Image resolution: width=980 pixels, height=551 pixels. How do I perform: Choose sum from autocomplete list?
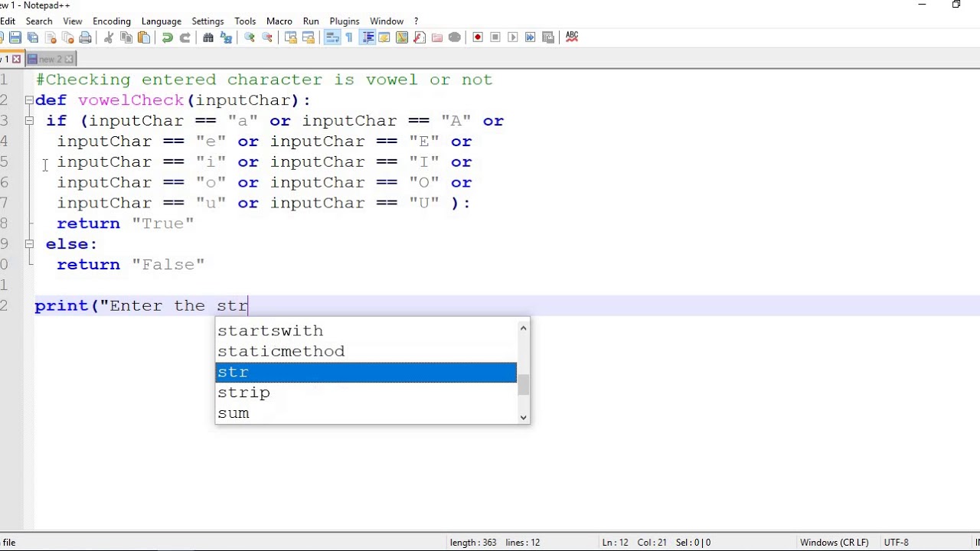pos(366,413)
